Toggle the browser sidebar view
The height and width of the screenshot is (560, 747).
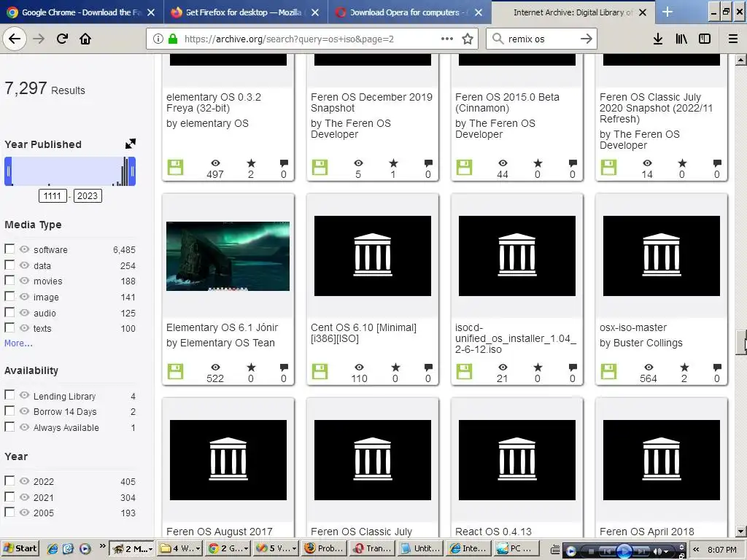(705, 39)
